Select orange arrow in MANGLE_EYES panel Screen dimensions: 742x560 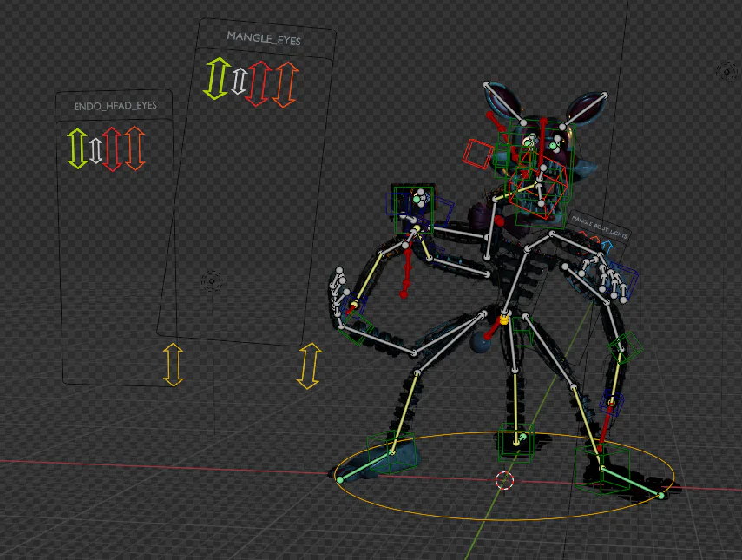click(286, 84)
